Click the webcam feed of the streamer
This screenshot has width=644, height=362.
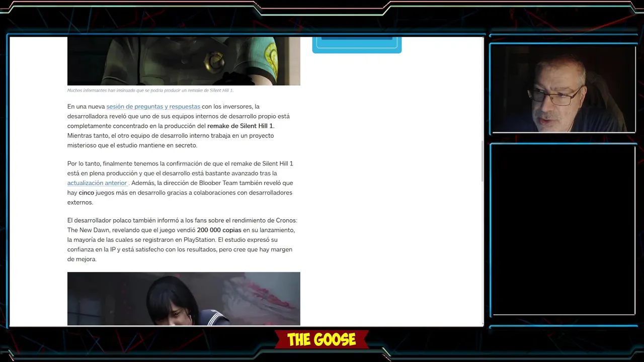point(563,89)
